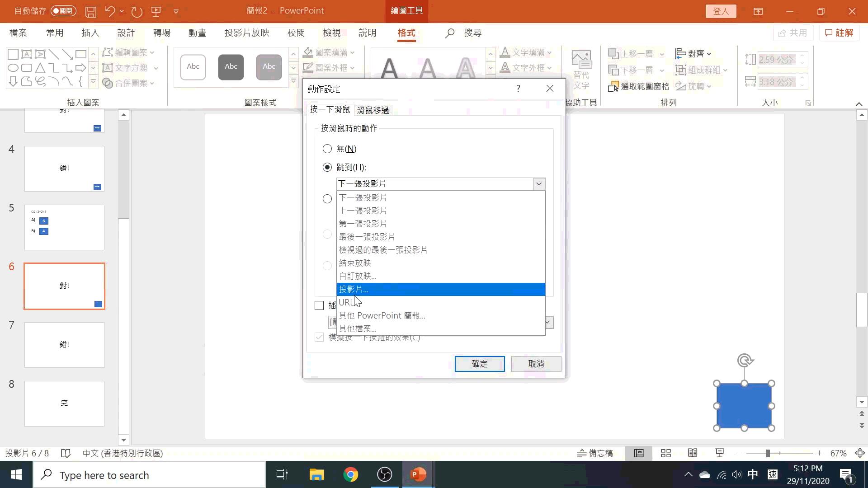Toggle the AutoSave (自動儲存) switch
The width and height of the screenshot is (868, 488).
click(x=63, y=11)
